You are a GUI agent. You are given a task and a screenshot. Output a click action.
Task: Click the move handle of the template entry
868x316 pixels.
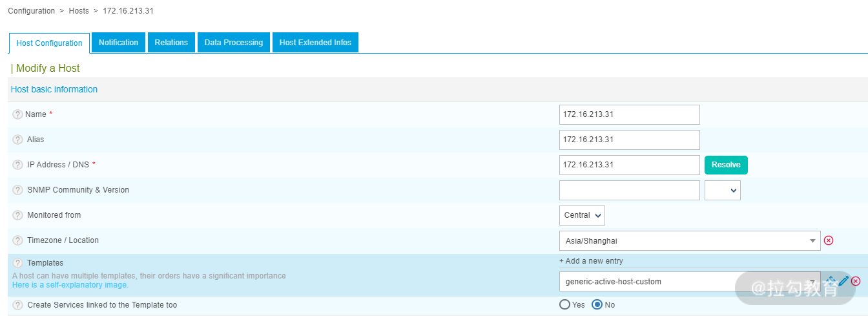(x=831, y=281)
